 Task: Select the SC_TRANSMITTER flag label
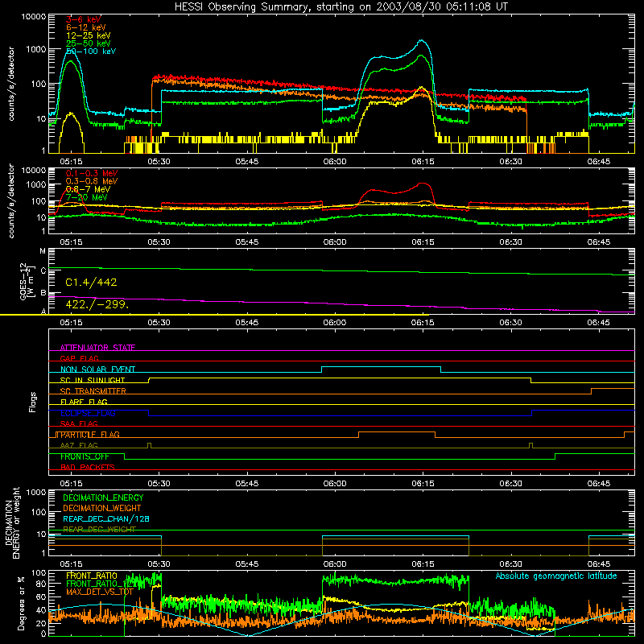[x=93, y=391]
